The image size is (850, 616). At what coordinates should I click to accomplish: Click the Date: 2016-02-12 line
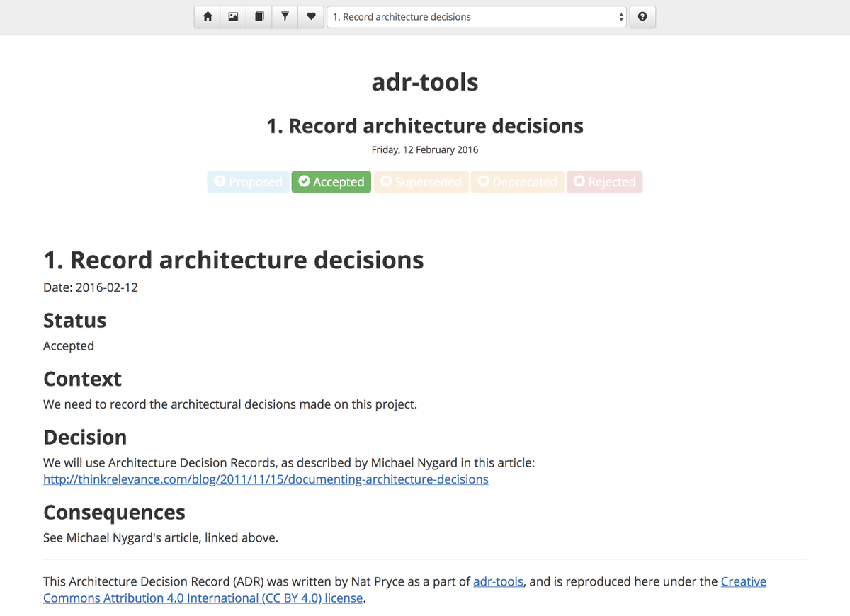point(91,287)
